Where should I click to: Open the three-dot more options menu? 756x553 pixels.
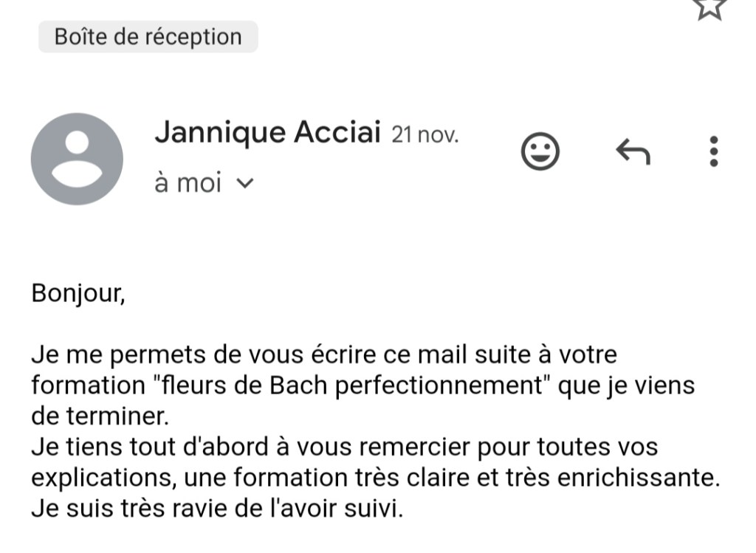(713, 151)
